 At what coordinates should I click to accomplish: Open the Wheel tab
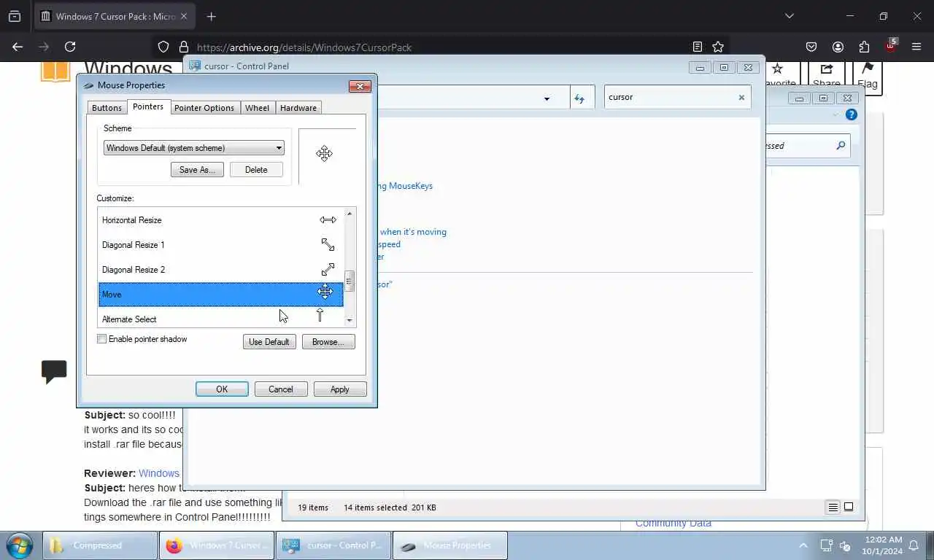click(x=257, y=108)
